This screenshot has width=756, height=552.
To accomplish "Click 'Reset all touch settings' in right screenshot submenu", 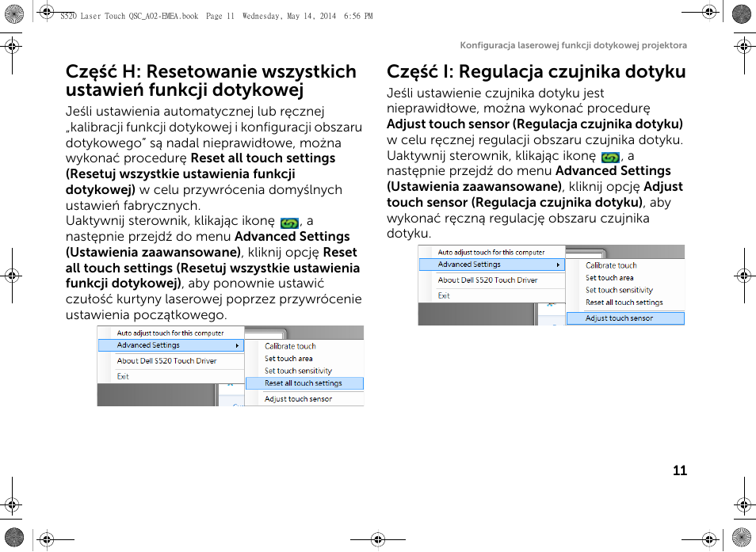I will [x=624, y=303].
